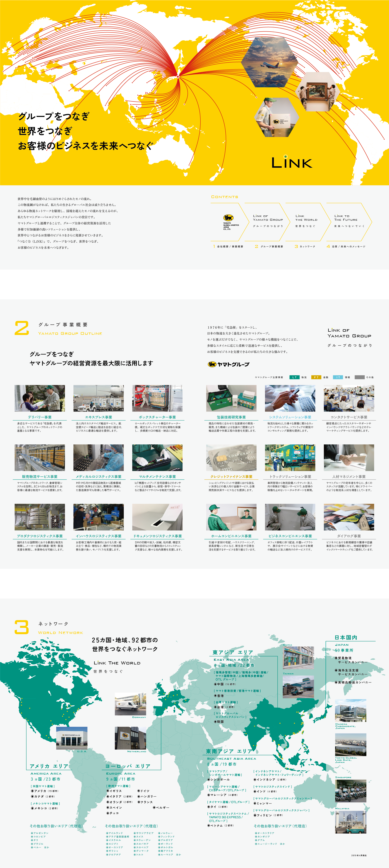Open the ホームコンビニエンス事業 sofa photo
Screen dimensions: 389x868
(231, 517)
